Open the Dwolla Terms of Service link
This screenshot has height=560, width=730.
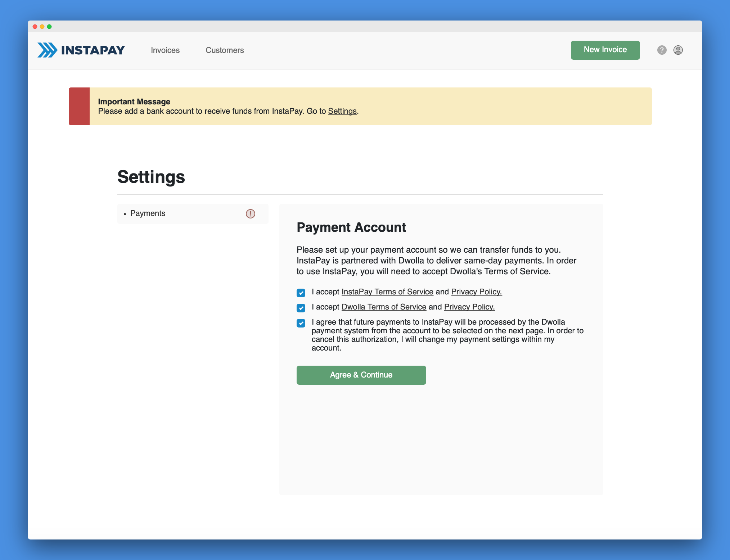pos(384,307)
